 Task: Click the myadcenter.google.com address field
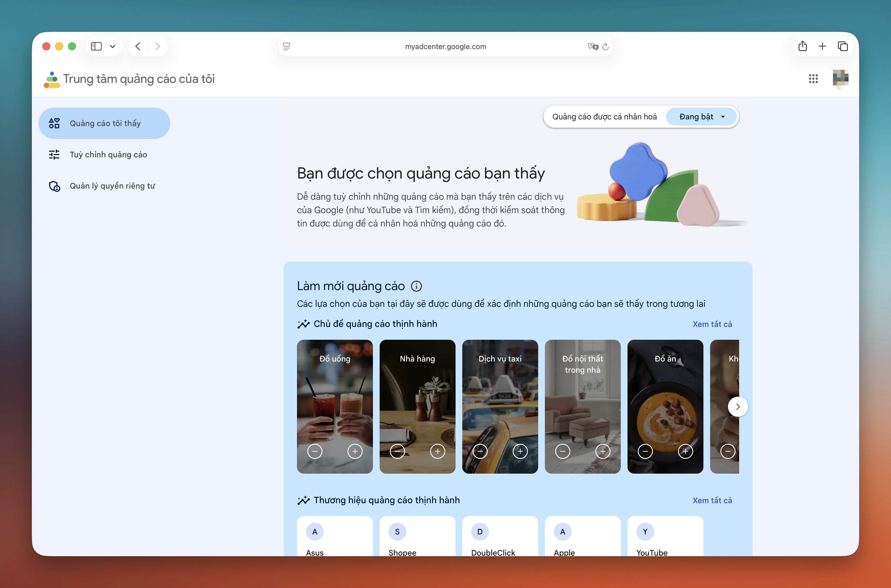445,47
